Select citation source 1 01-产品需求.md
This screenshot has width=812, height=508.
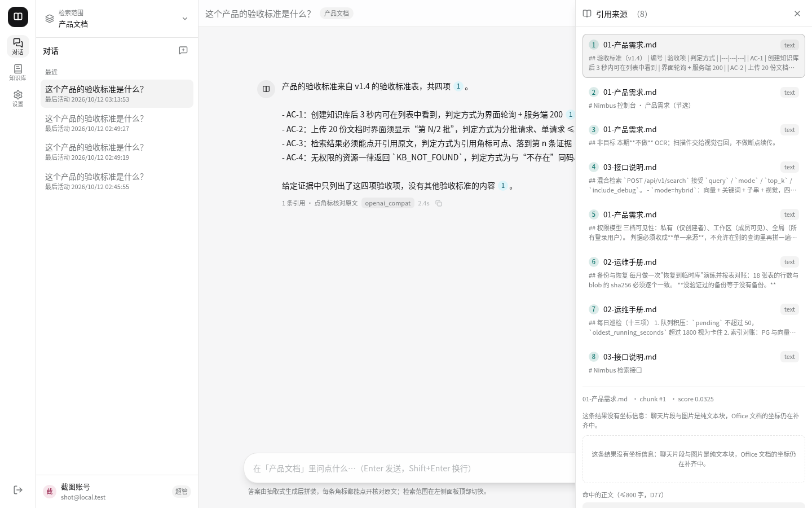point(694,56)
